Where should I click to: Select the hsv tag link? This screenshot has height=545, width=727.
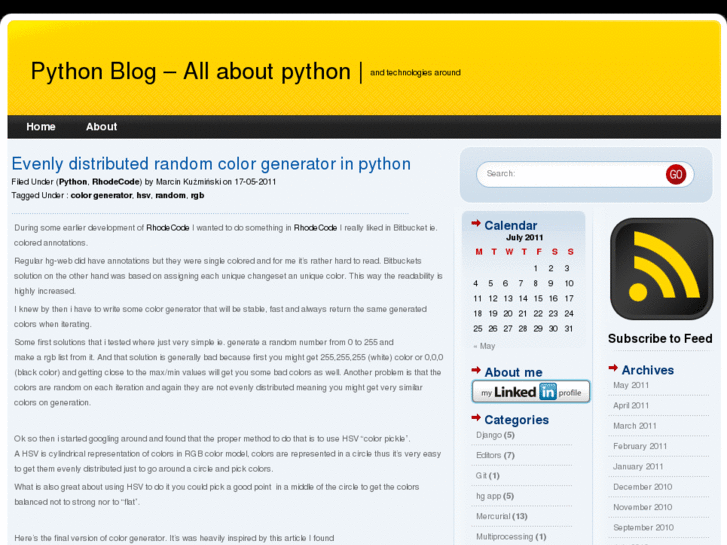pos(143,195)
